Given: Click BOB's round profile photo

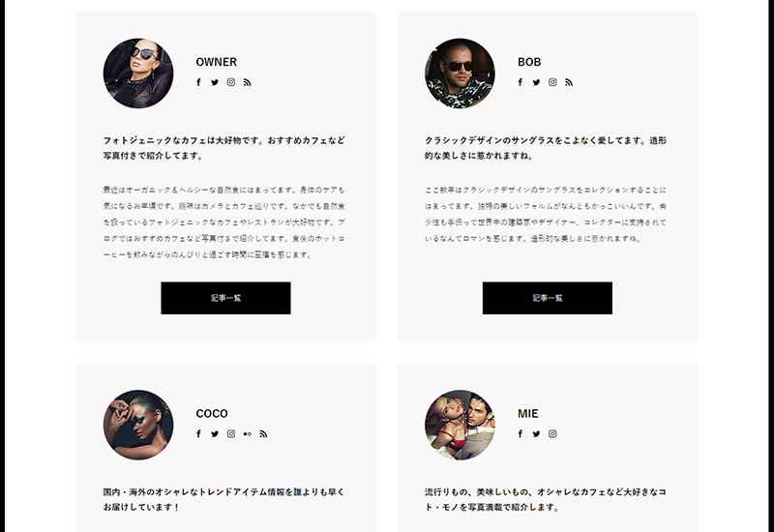Looking at the screenshot, I should (461, 74).
